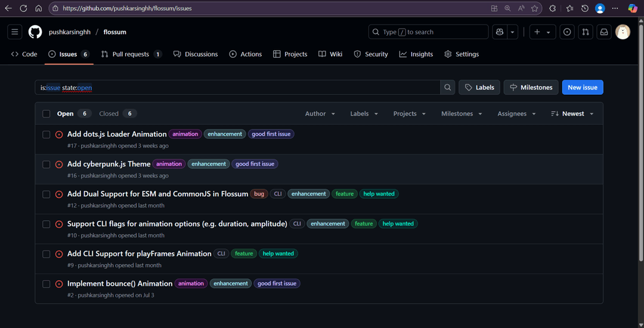
Task: Click the open-issue icon for bounce() Animation
Action: [58, 284]
